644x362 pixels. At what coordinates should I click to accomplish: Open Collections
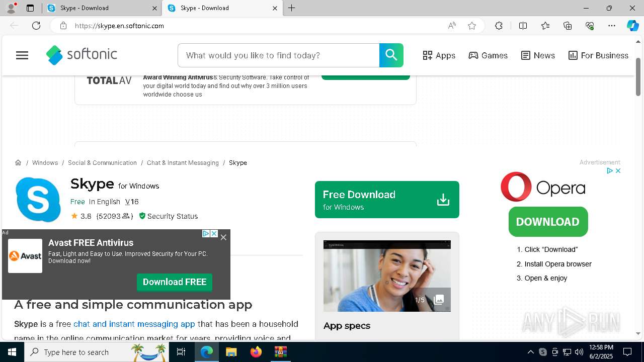point(568,26)
